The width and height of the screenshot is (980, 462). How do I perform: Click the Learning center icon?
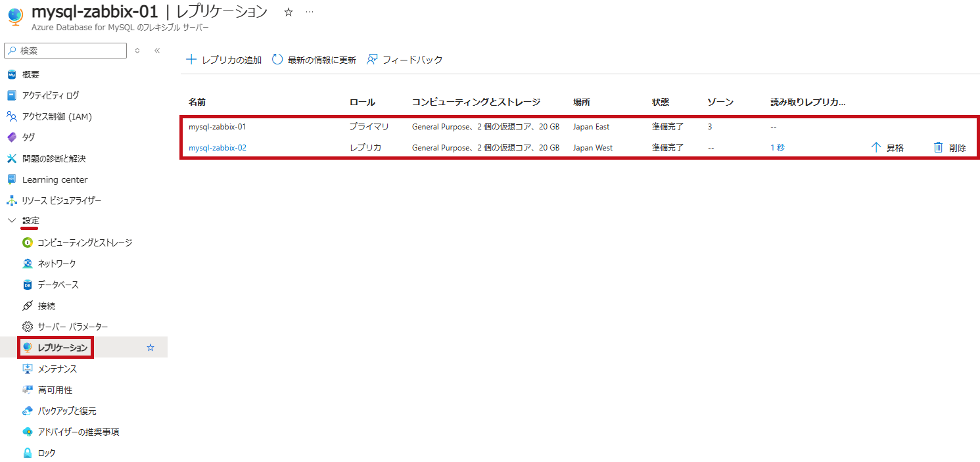11,179
